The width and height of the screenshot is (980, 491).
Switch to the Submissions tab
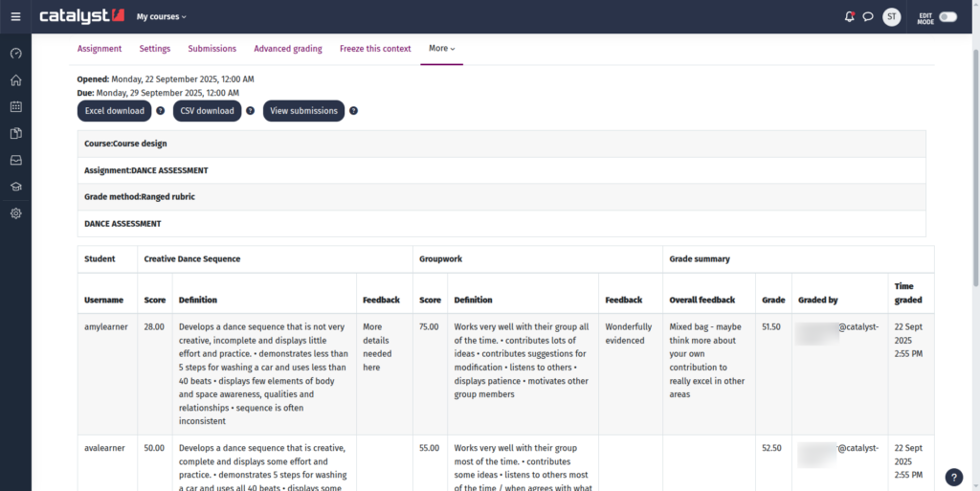[x=212, y=49]
